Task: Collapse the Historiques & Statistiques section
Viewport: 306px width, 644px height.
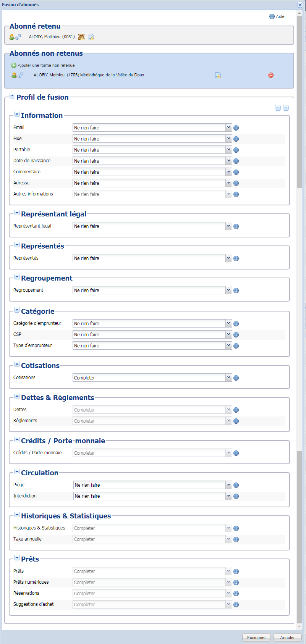Action: pyautogui.click(x=17, y=515)
